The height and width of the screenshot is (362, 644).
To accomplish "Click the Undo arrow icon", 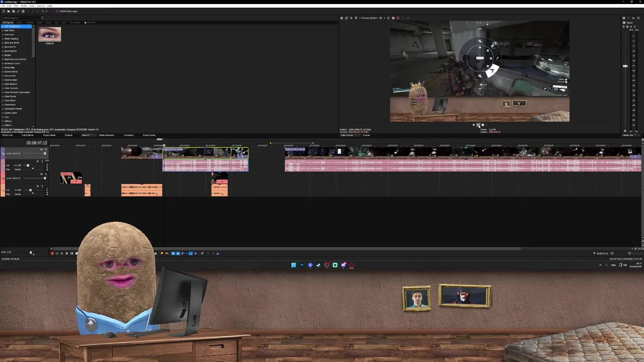I will tap(43, 11).
